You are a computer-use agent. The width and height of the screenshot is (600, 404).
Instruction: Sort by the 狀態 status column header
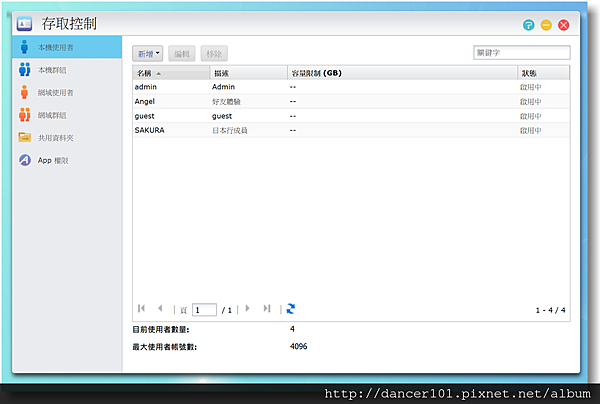[543, 73]
